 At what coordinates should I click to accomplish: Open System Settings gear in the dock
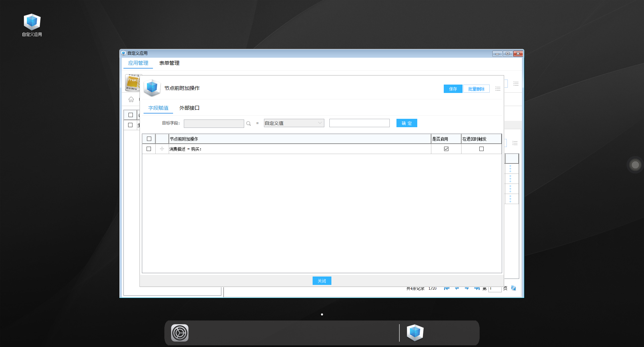(180, 333)
